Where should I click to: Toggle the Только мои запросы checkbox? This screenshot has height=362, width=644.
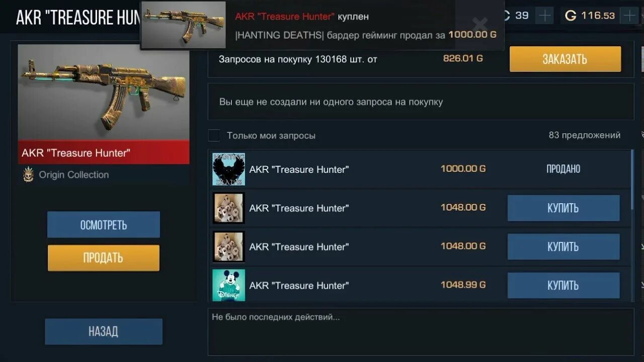click(214, 135)
